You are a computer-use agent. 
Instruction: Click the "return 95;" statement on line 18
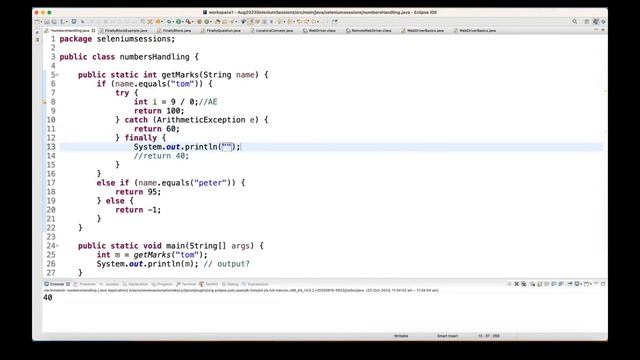pyautogui.click(x=138, y=192)
